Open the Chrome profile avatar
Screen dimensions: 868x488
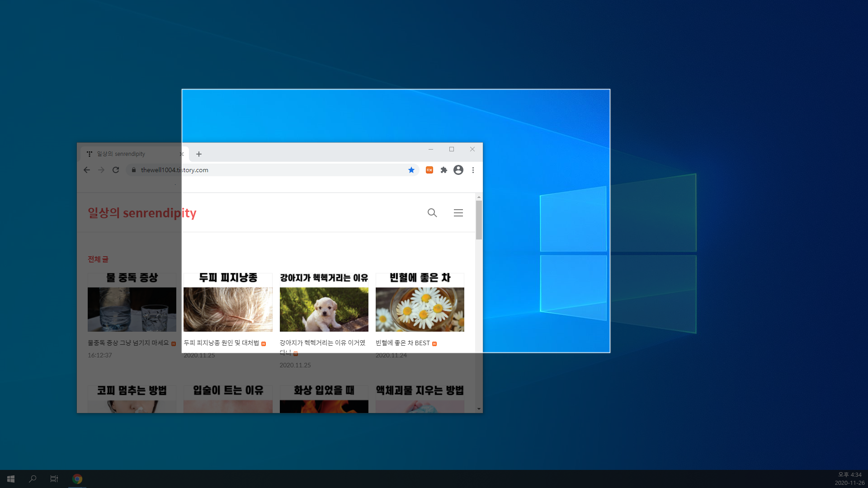[458, 170]
